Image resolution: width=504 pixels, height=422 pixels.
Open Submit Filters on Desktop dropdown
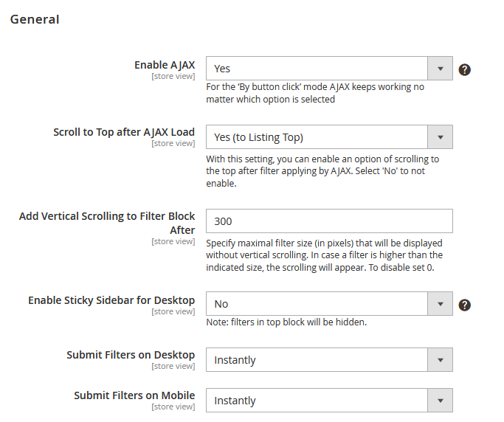click(x=329, y=359)
